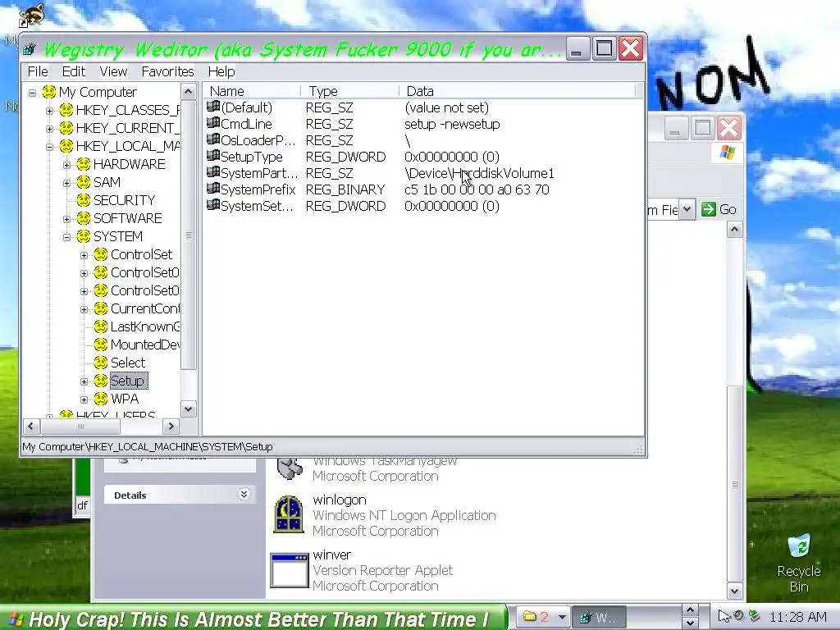Select the ControlSet key label

(x=141, y=254)
